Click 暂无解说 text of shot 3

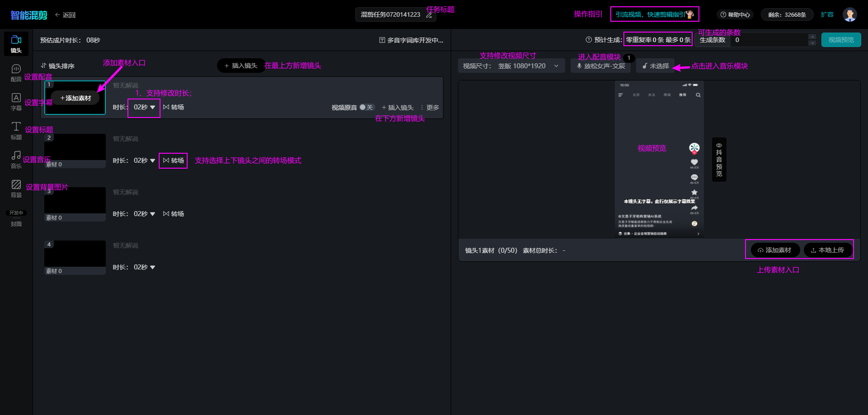point(126,192)
